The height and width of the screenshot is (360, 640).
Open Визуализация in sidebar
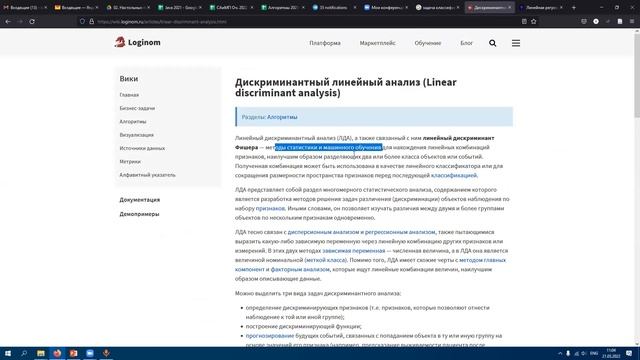tap(136, 135)
